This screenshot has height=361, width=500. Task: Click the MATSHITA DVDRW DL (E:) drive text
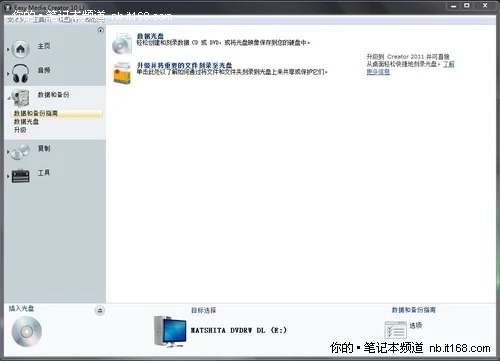click(238, 330)
